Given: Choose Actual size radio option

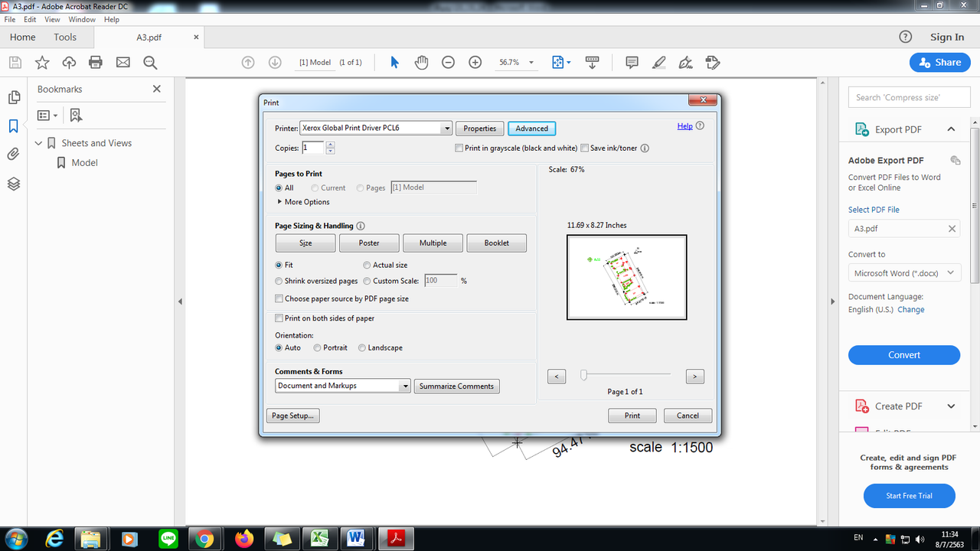Looking at the screenshot, I should point(367,265).
